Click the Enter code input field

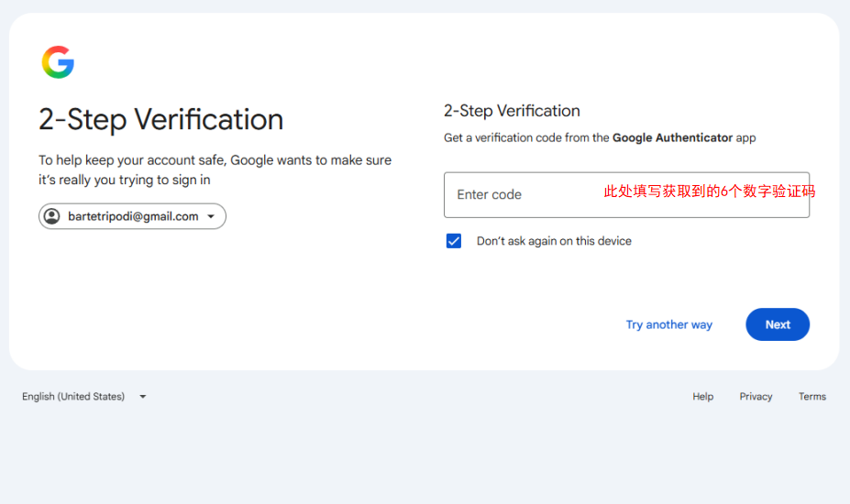[x=626, y=195]
